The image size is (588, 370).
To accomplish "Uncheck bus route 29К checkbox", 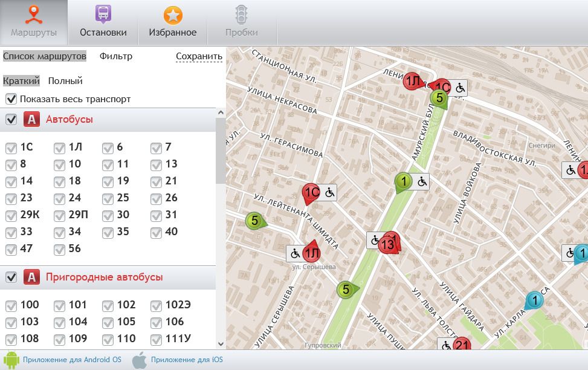I will 11,215.
